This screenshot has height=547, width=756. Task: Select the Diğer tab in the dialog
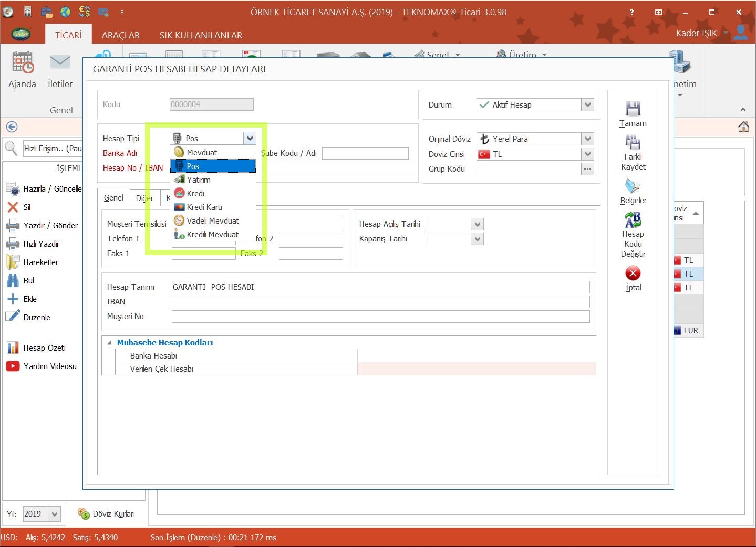pyautogui.click(x=144, y=198)
